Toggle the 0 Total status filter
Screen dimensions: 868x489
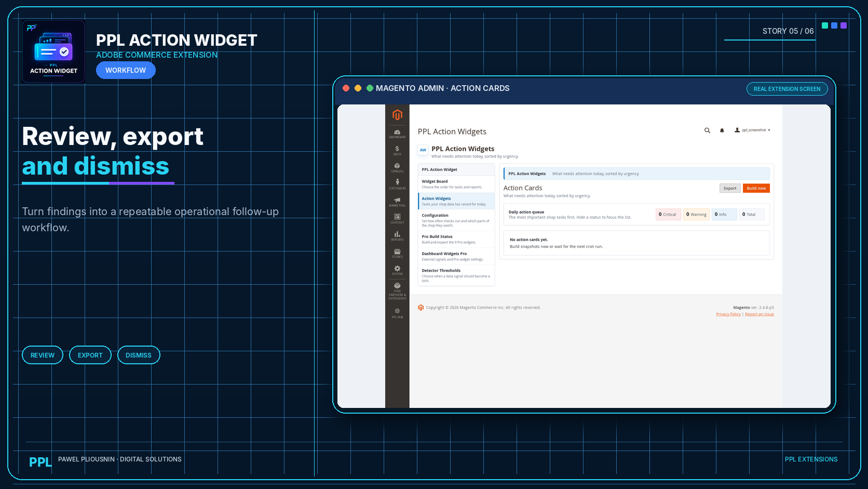[752, 214]
